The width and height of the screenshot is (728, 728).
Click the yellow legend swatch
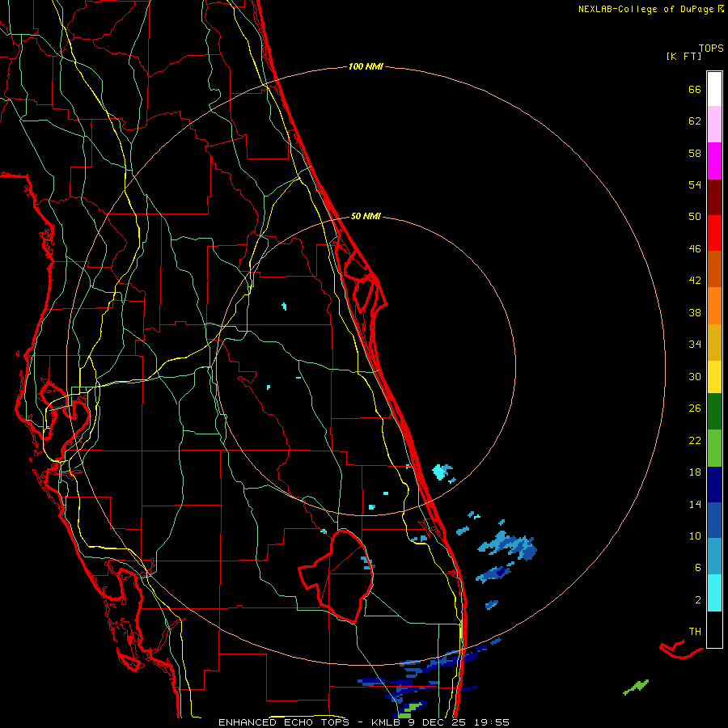714,377
